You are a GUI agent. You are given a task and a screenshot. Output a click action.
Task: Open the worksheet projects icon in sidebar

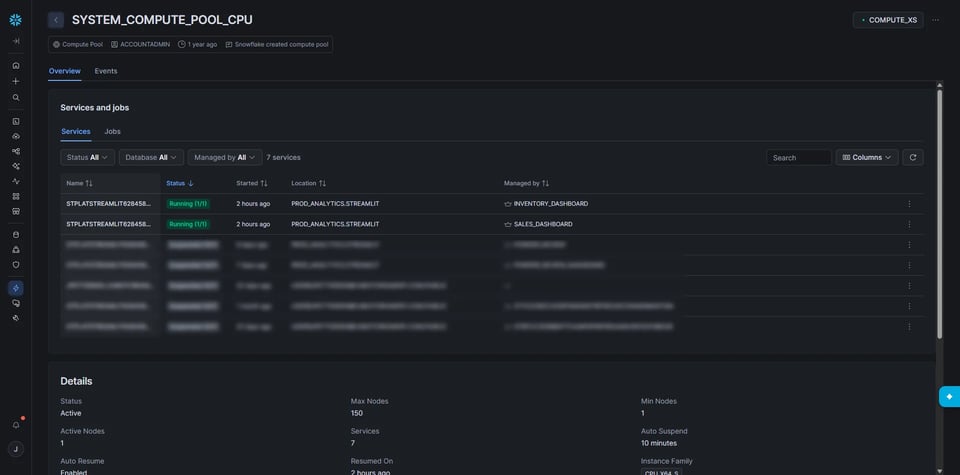(x=16, y=121)
